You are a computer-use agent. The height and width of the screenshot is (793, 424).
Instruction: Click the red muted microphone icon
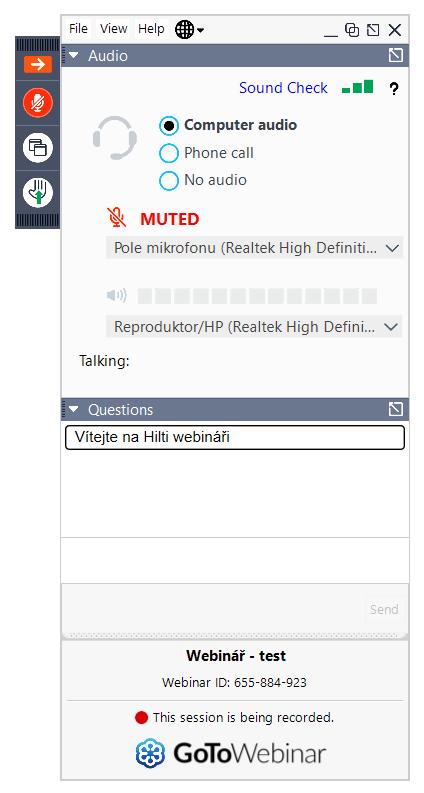pyautogui.click(x=117, y=217)
